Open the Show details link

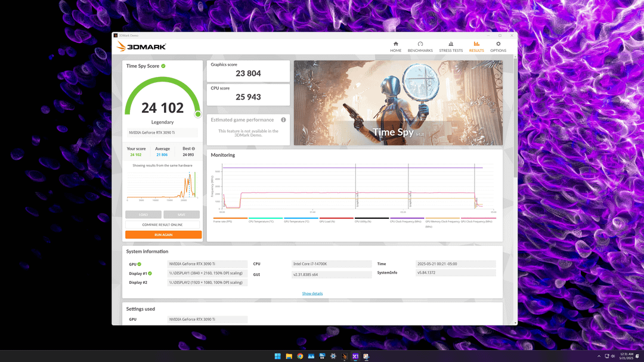312,293
